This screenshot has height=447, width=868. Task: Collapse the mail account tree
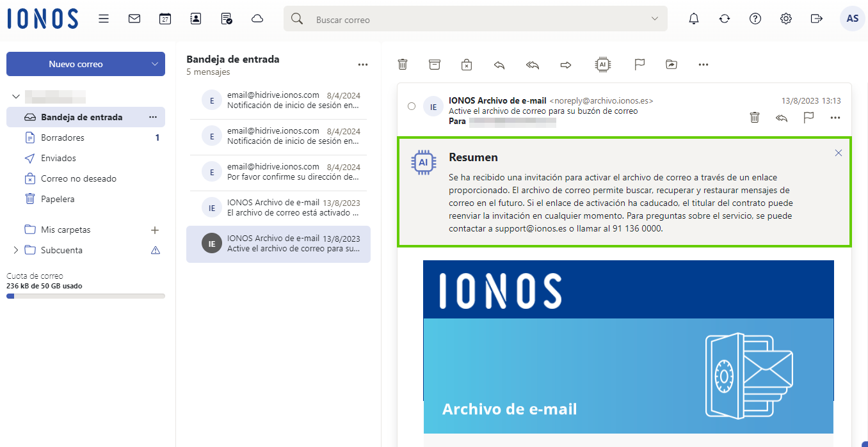16,97
